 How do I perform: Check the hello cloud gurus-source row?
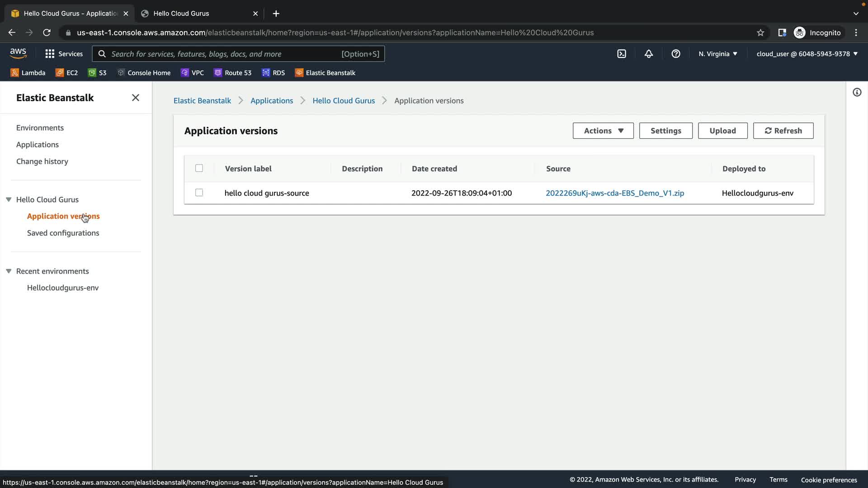pos(199,192)
